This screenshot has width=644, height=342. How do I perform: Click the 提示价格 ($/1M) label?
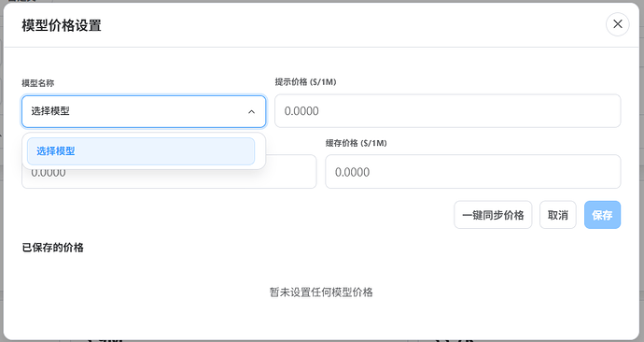click(305, 82)
